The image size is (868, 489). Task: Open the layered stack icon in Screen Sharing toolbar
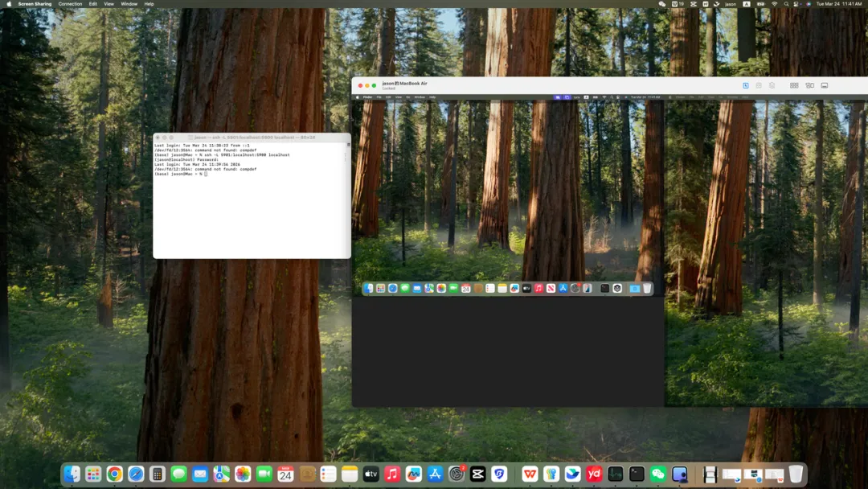point(772,85)
